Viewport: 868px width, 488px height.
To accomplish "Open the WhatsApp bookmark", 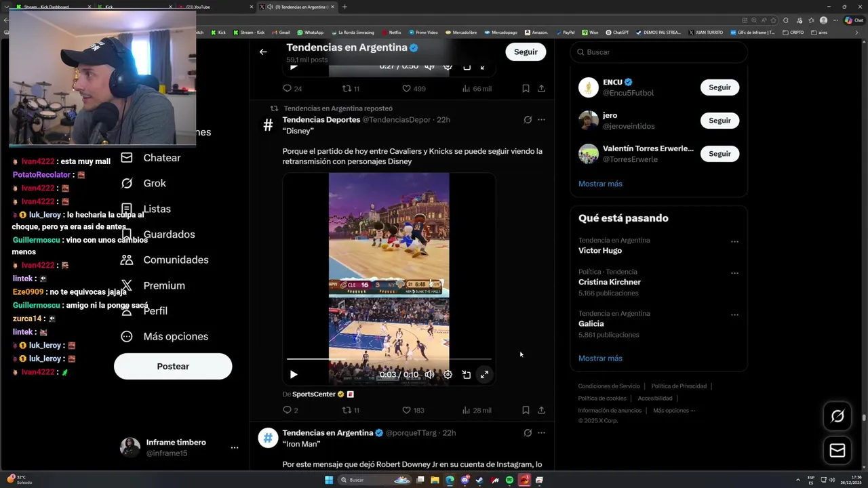I will click(311, 32).
